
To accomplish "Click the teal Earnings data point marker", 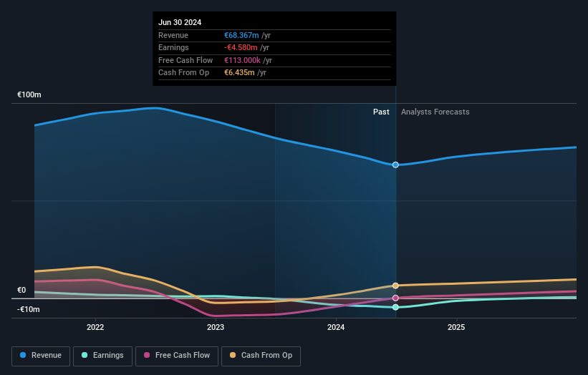I will [x=395, y=307].
